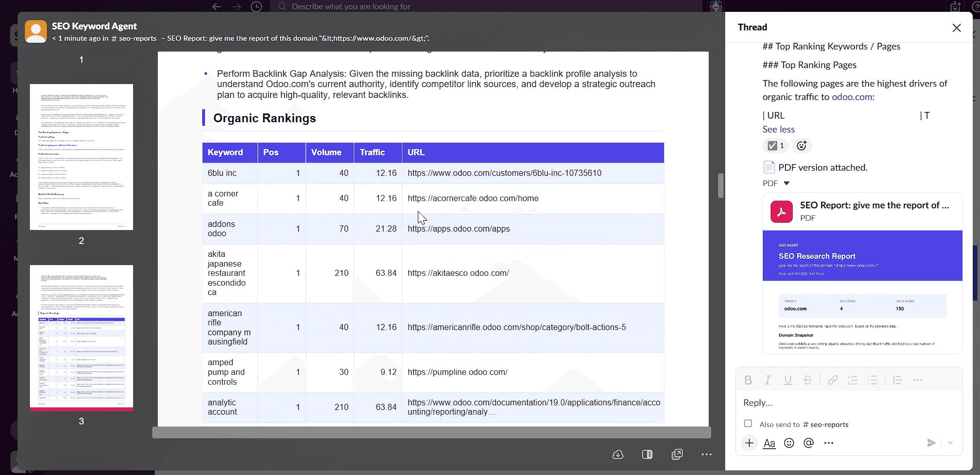The image size is (980, 475).
Task: Click the akitaesco.odoo.com URL
Action: tap(458, 273)
